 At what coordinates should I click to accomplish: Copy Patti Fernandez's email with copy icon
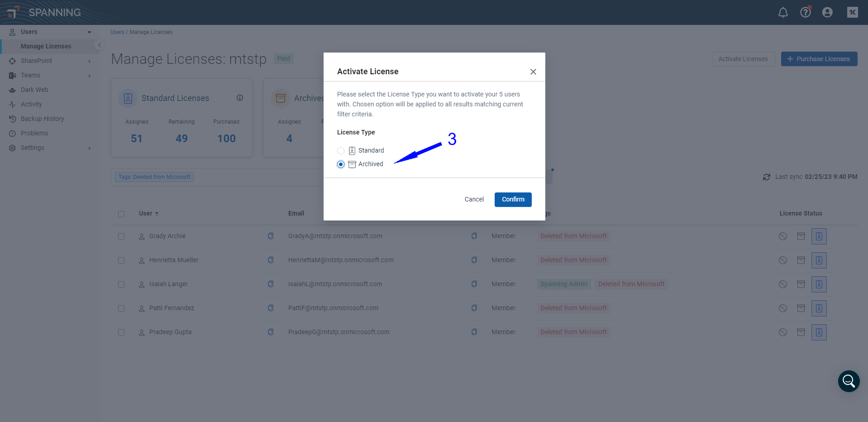click(474, 308)
